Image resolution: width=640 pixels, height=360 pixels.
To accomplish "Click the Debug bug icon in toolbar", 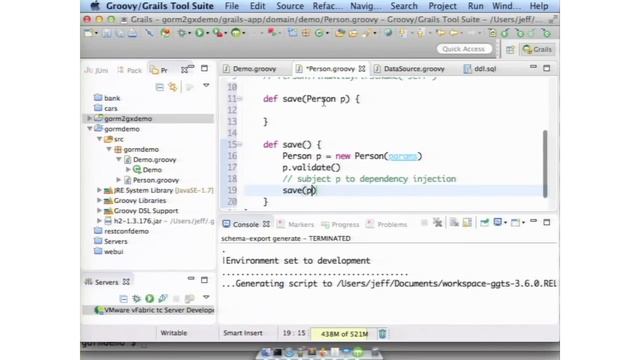I will pos(182,33).
